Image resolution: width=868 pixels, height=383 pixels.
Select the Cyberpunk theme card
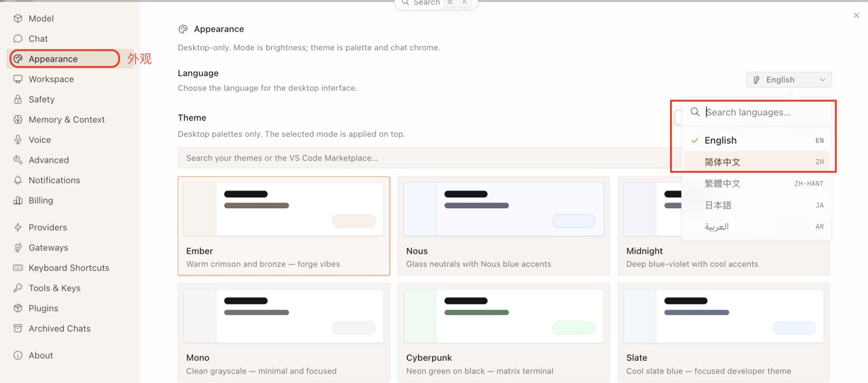click(503, 333)
